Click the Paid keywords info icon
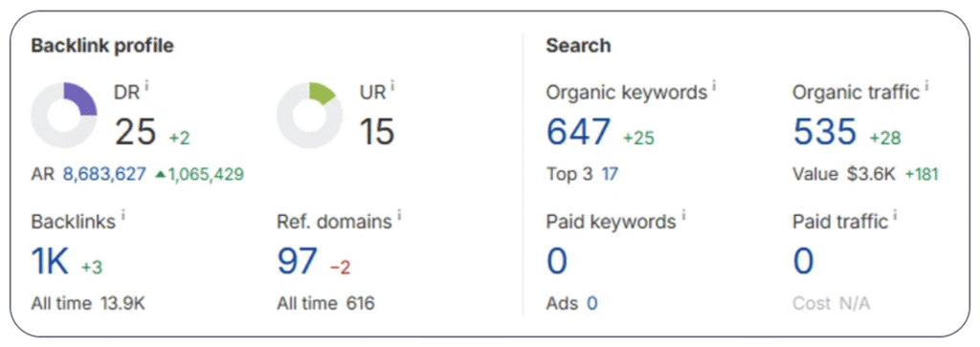 click(x=683, y=215)
